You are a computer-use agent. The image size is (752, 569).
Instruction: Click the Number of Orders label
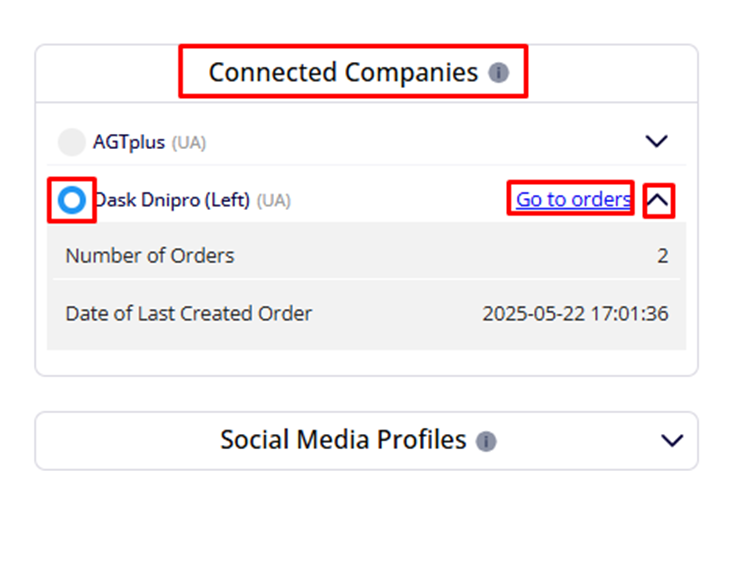pos(149,256)
